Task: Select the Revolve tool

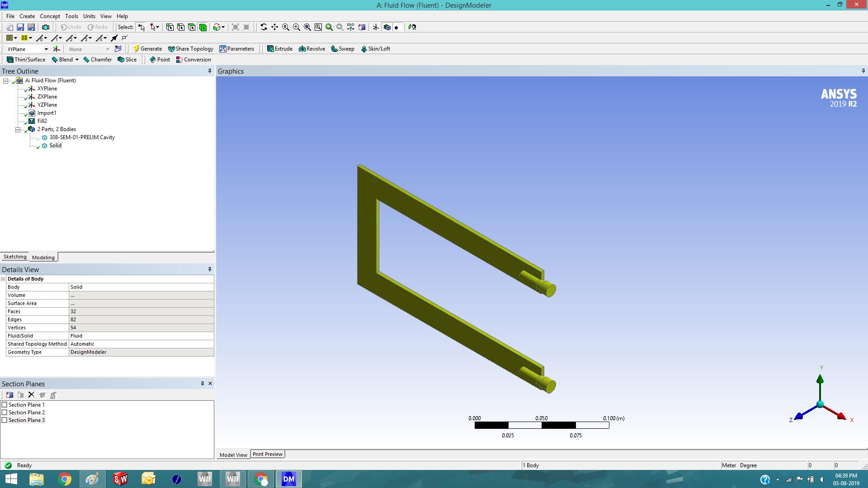Action: pos(312,49)
